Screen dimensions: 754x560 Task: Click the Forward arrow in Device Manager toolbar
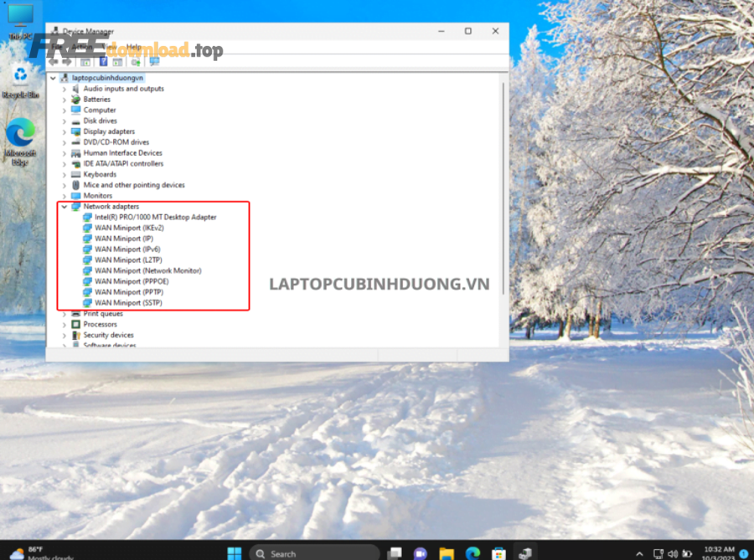pyautogui.click(x=67, y=62)
